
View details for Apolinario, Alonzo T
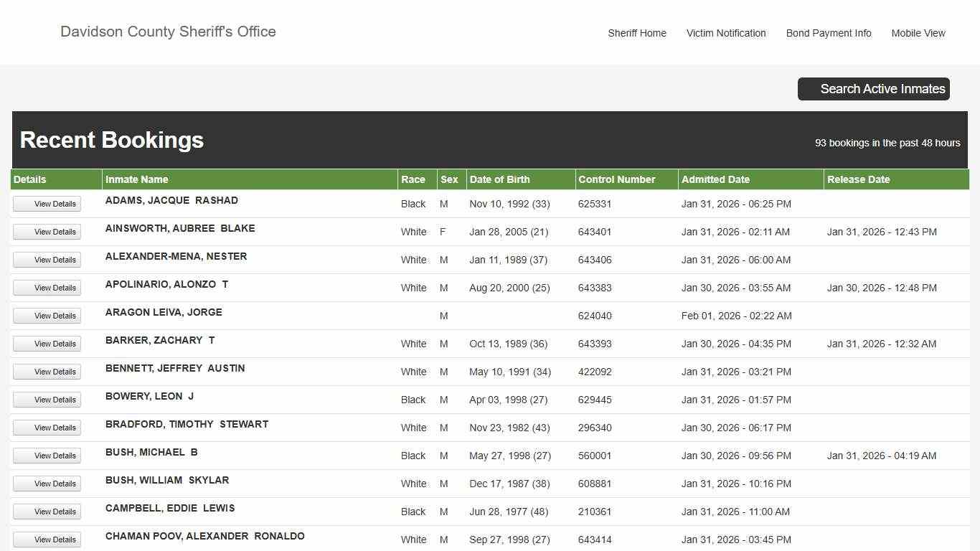(x=47, y=288)
